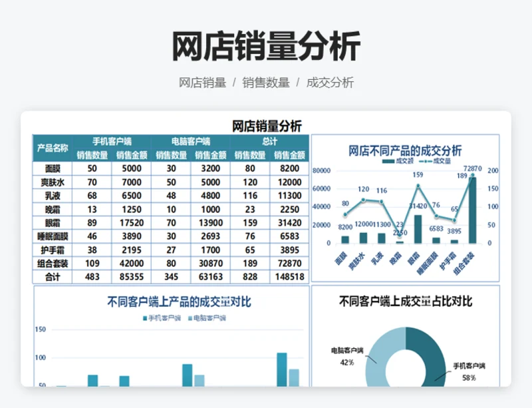Click the 电脑客户端 legend in bar chart
The image size is (532, 408).
(207, 318)
